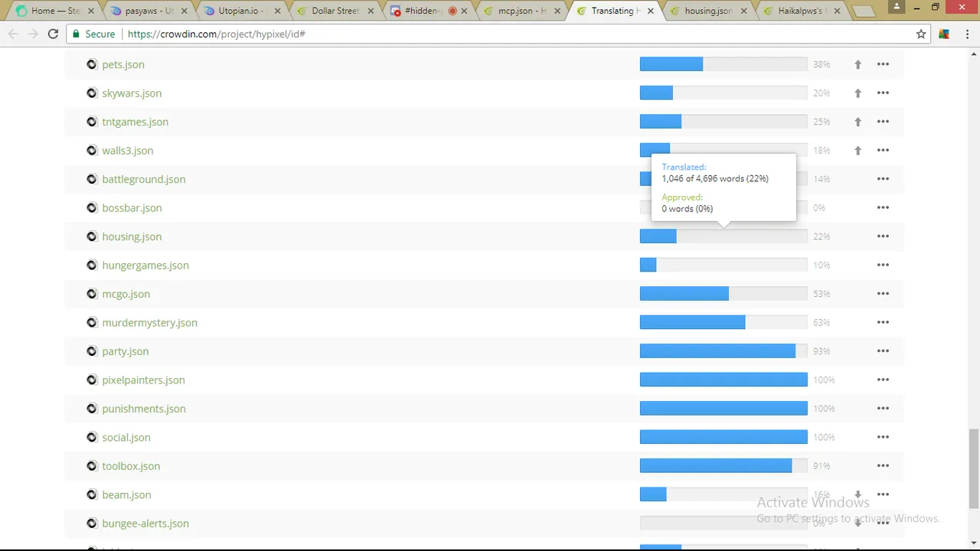Open the more options menu for pets.json

point(883,64)
